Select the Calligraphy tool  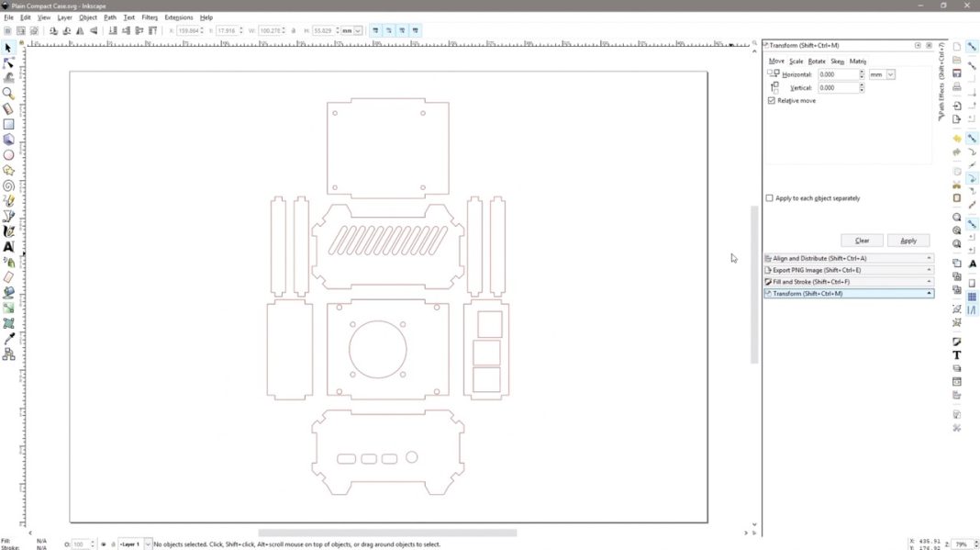point(7,231)
